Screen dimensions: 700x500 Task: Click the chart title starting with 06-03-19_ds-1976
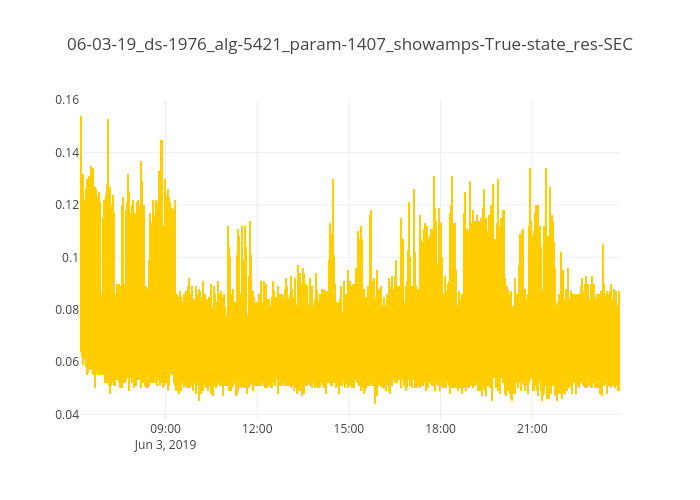tap(350, 45)
